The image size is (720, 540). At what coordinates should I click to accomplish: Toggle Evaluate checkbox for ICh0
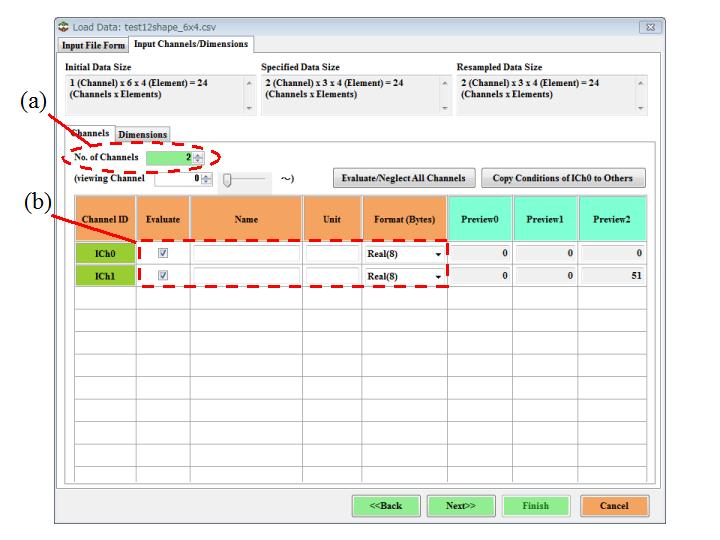point(163,254)
